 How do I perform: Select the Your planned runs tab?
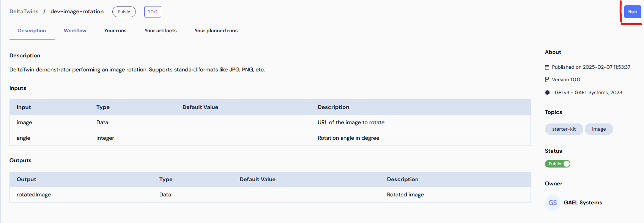click(216, 31)
